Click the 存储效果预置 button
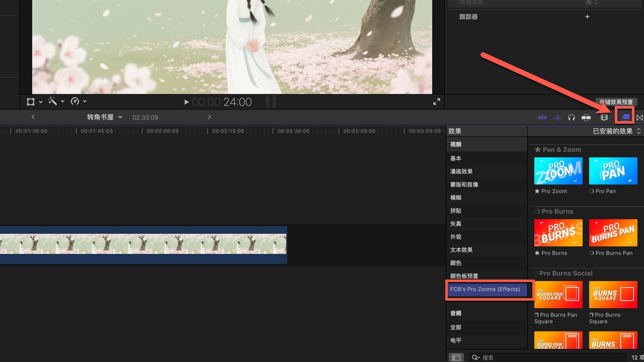Screen dimensions: 644x362 click(x=616, y=102)
